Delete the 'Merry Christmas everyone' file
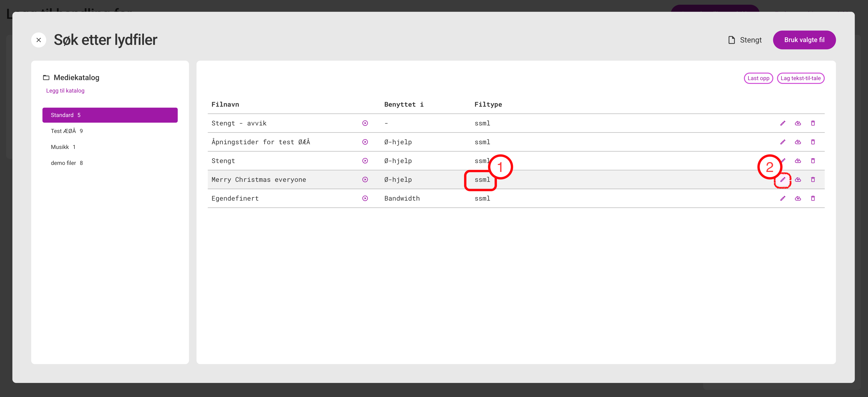This screenshot has width=868, height=397. tap(813, 180)
